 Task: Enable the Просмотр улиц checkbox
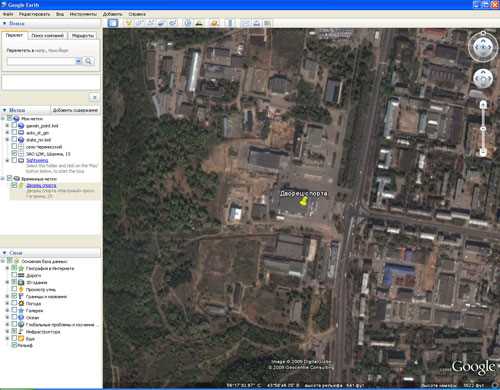pos(14,289)
